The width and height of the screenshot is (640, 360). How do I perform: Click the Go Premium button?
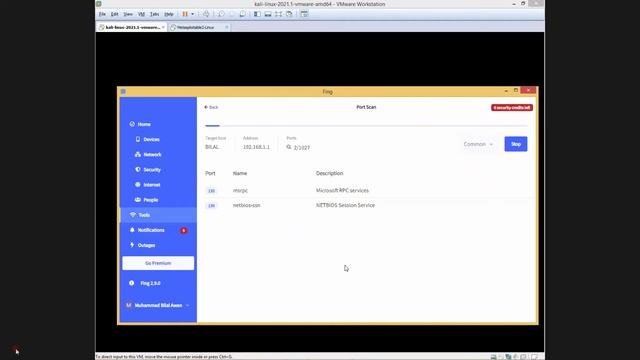click(158, 263)
